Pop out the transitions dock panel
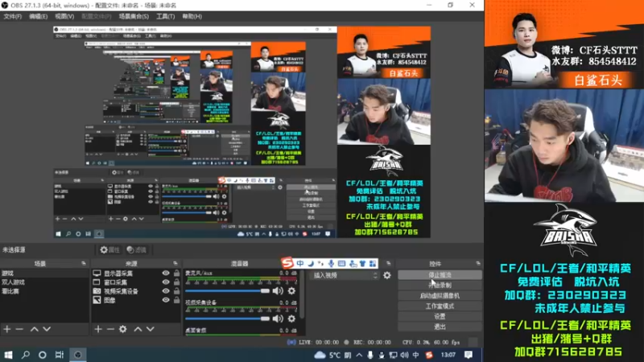Screen dimensions: 644x362 389,264
